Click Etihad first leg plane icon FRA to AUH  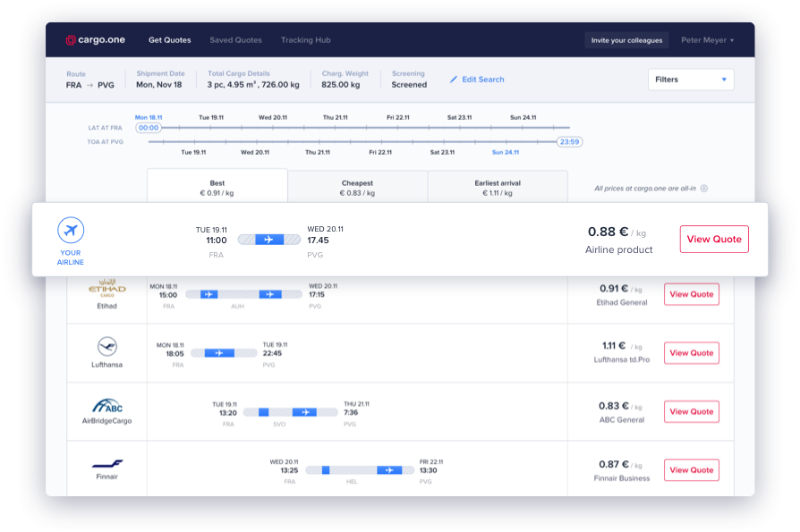tap(209, 294)
